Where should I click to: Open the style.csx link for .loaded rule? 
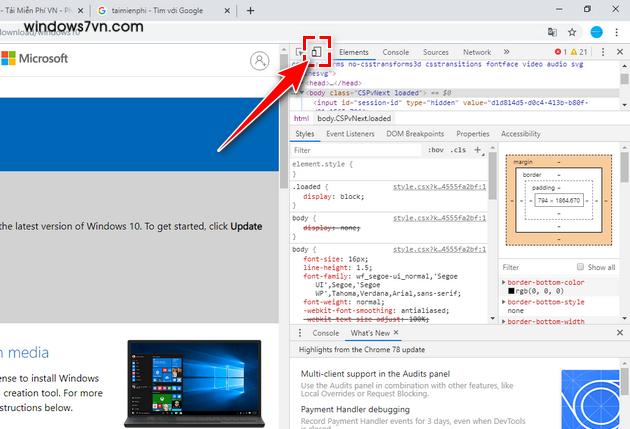tap(439, 186)
